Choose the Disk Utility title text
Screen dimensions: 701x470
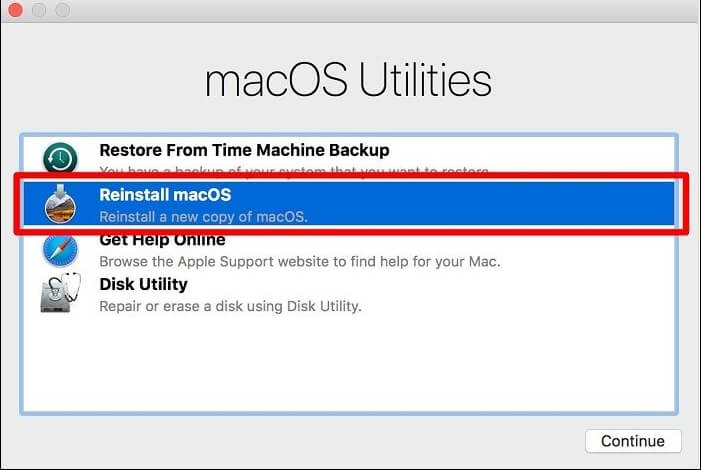(x=143, y=284)
